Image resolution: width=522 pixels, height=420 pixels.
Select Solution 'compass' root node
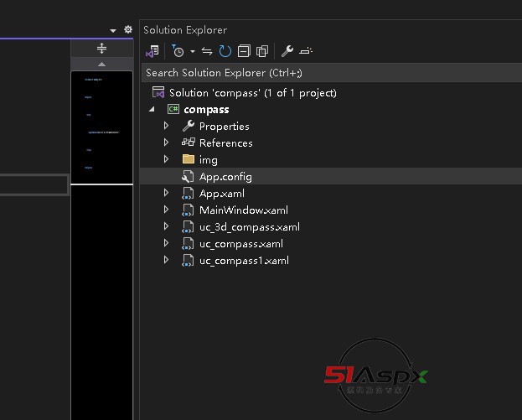pyautogui.click(x=252, y=93)
